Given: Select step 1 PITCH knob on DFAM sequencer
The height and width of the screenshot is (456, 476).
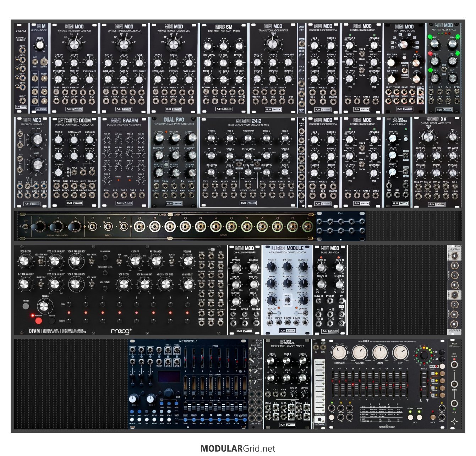Looking at the screenshot, I should (x=69, y=304).
